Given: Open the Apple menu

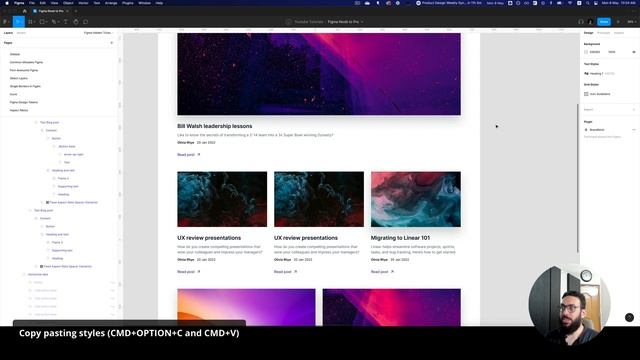Looking at the screenshot, I should click(7, 3).
